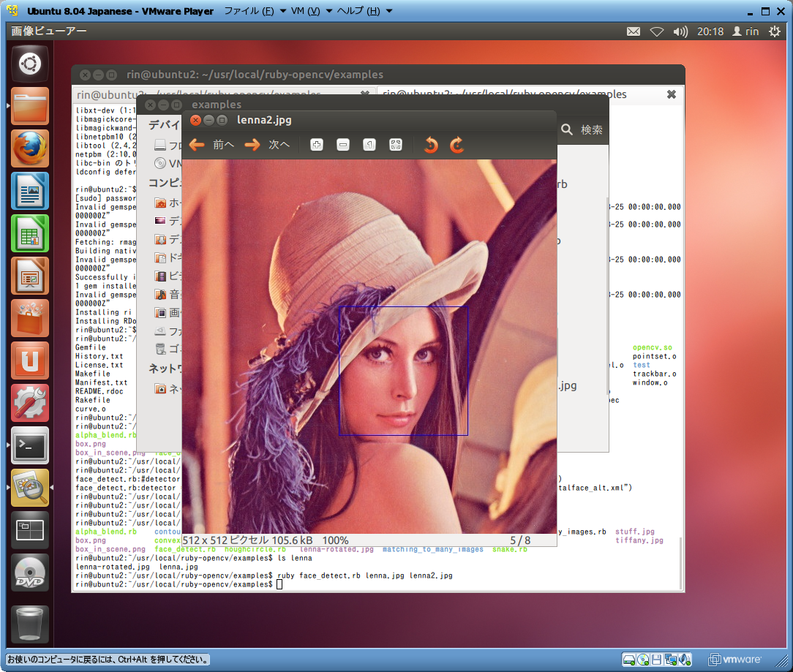Open the mail indicator menu

634,31
